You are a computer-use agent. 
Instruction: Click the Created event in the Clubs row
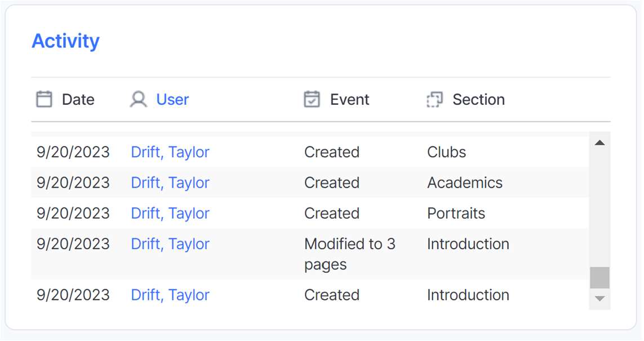click(332, 152)
